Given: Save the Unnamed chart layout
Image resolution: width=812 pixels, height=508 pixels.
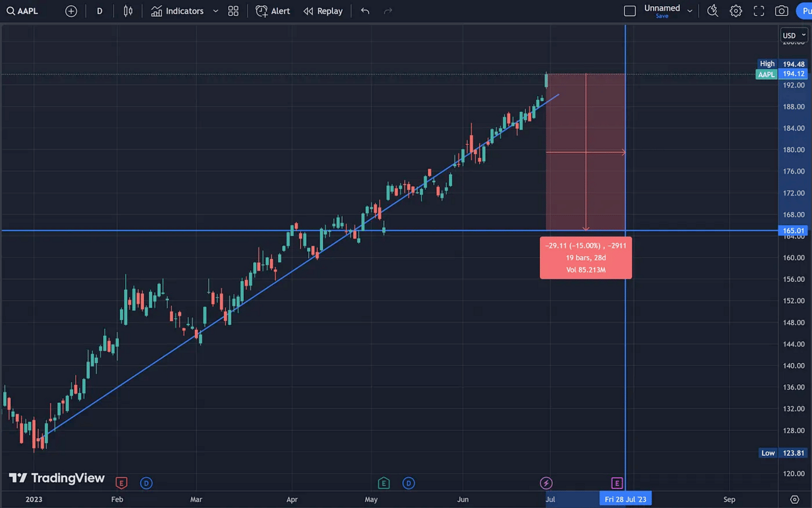Looking at the screenshot, I should 662,16.
